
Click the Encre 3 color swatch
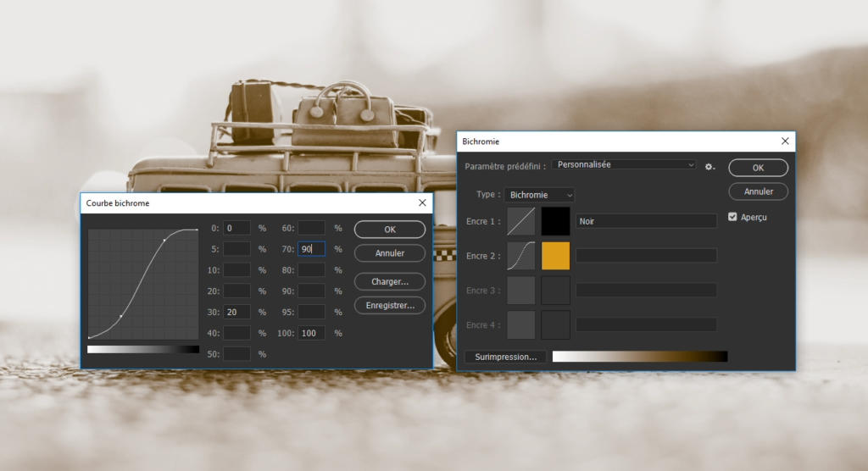[x=555, y=290]
